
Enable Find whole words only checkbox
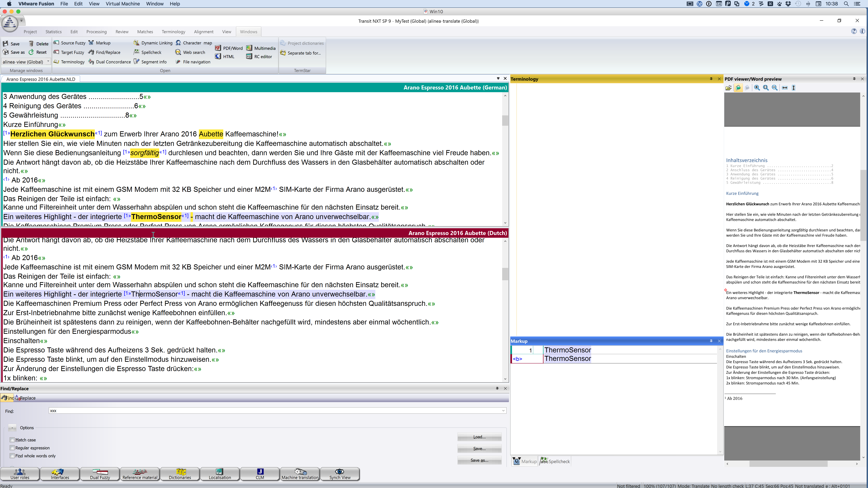[x=12, y=456]
